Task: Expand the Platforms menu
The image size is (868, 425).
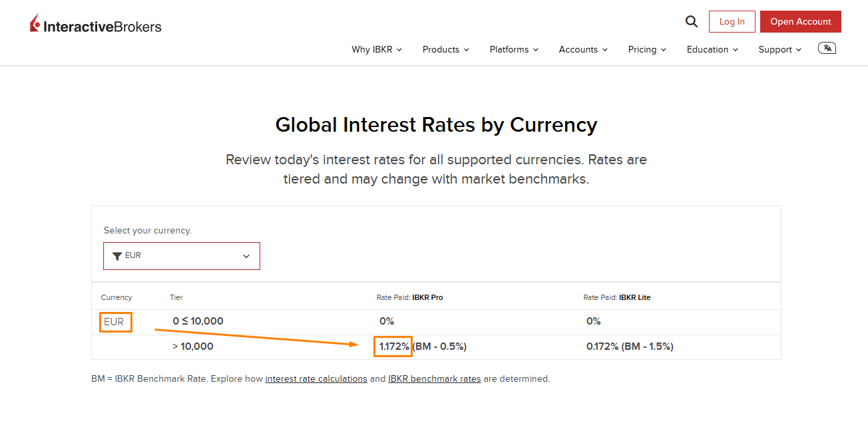Action: click(514, 49)
